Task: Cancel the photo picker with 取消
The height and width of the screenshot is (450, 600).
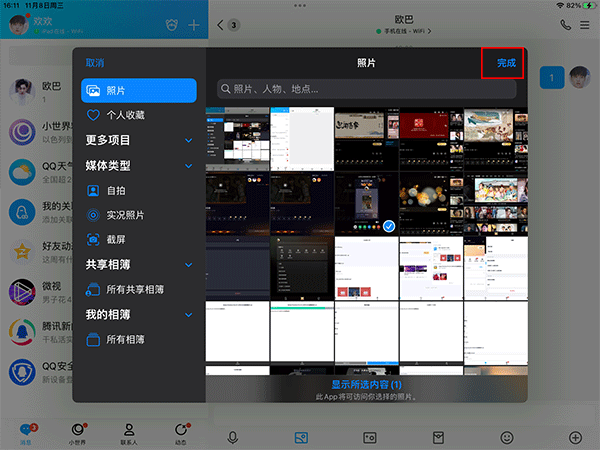Action: pyautogui.click(x=95, y=62)
